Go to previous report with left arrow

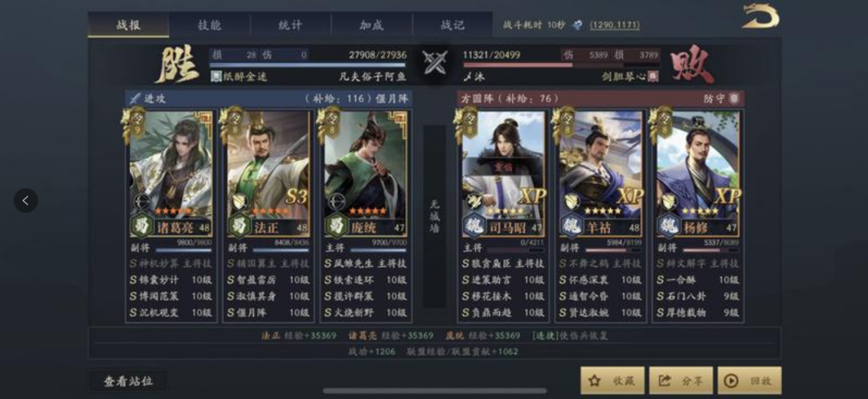coord(26,200)
